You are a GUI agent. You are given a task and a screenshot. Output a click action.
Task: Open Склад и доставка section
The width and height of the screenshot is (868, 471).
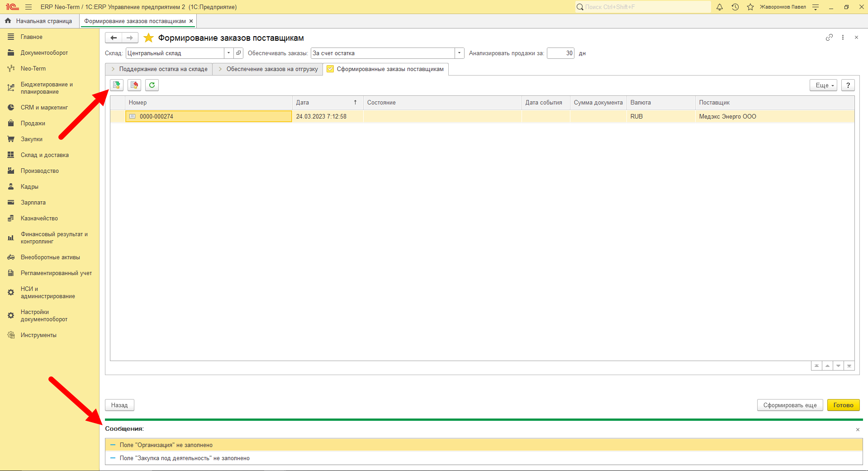pyautogui.click(x=45, y=155)
